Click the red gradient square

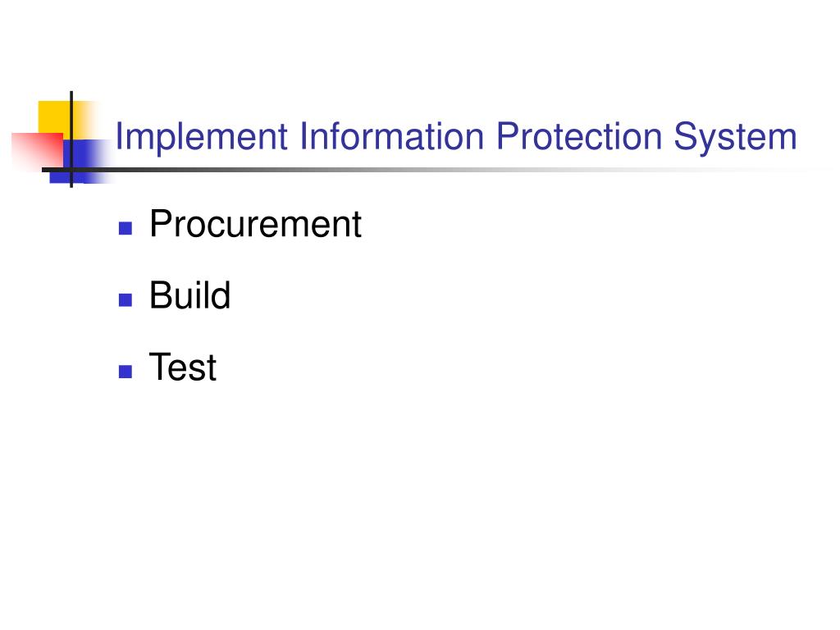(x=38, y=150)
